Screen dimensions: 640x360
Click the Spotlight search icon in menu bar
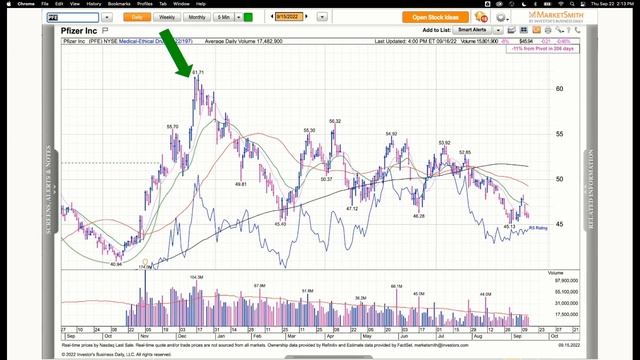click(572, 4)
